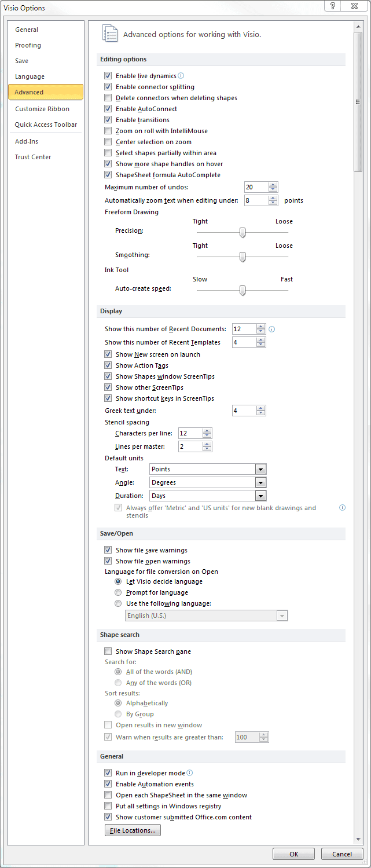Click the Help question mark in title bar

click(333, 6)
